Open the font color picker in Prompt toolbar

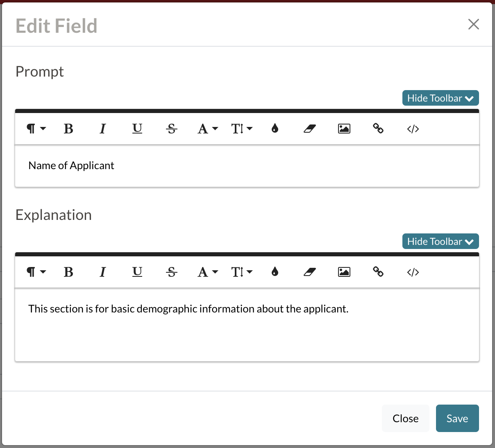[x=208, y=128]
